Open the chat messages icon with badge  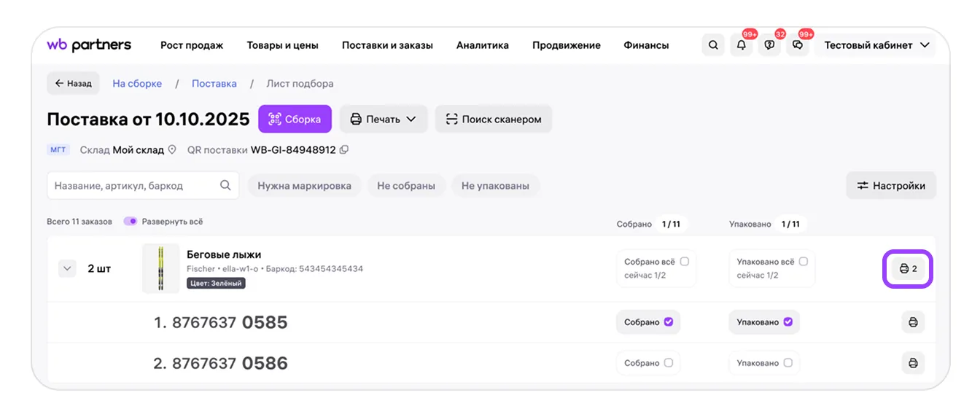click(x=798, y=45)
